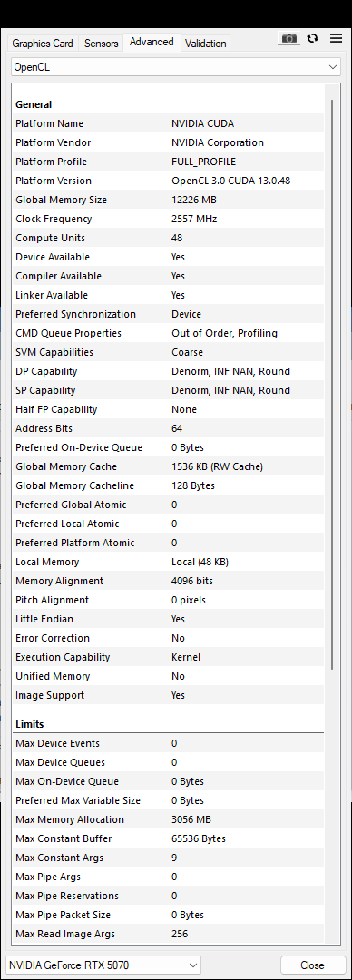
Task: Open the NVIDIA GeForce RTX 5070 GPU selector
Action: click(103, 965)
